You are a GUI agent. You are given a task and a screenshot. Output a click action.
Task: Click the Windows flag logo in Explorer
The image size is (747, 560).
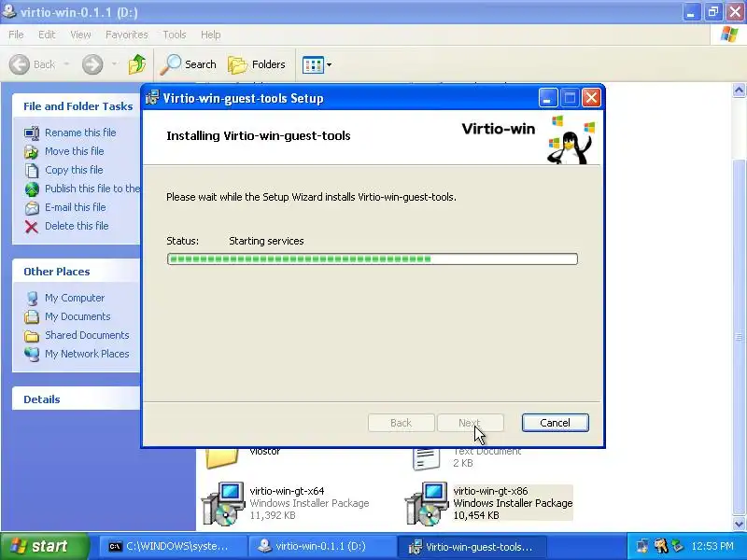tap(729, 35)
